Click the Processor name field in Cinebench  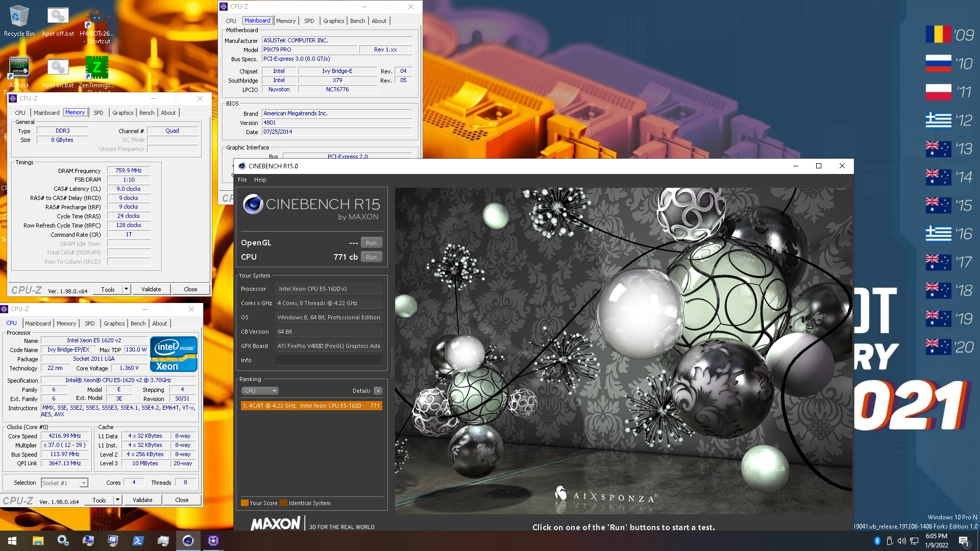pyautogui.click(x=328, y=289)
